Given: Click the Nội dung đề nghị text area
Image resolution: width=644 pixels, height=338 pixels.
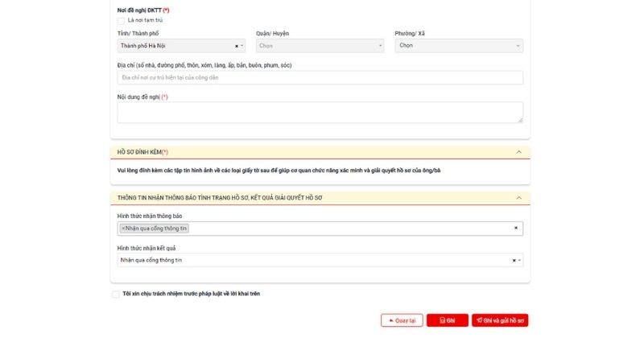Looking at the screenshot, I should 320,113.
